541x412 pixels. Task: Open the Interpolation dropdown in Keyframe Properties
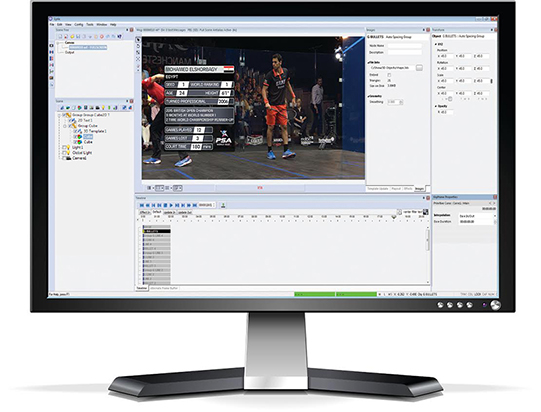(x=478, y=216)
